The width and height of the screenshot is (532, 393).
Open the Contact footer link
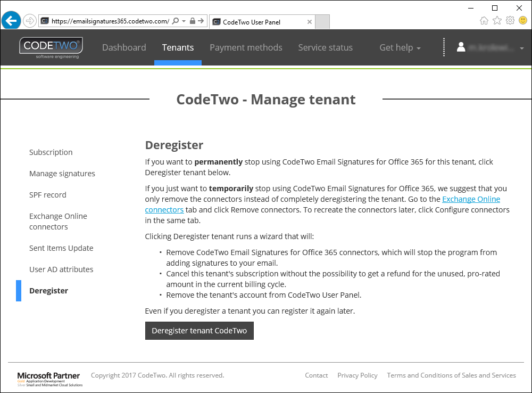click(316, 375)
